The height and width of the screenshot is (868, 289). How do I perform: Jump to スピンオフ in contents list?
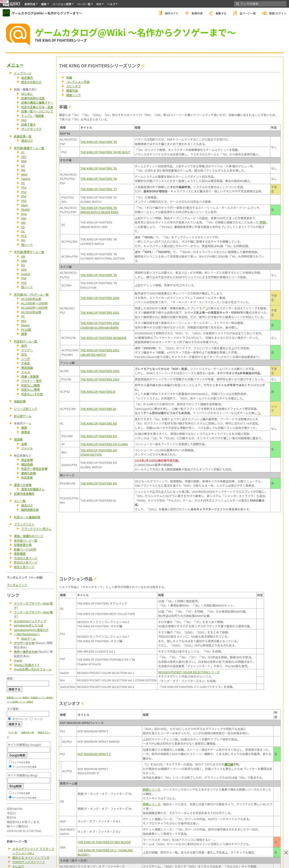(73, 86)
